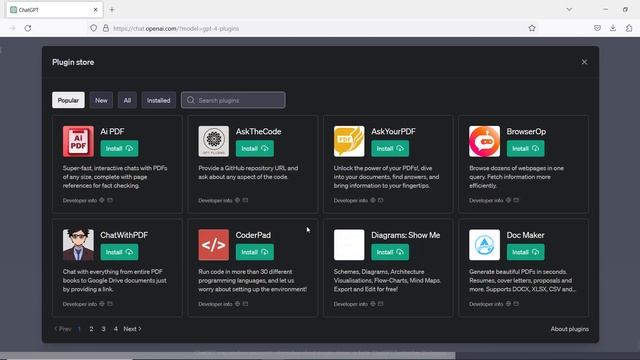Reload the page in the browser
Viewport: 640px width, 360px height.
(x=28, y=28)
